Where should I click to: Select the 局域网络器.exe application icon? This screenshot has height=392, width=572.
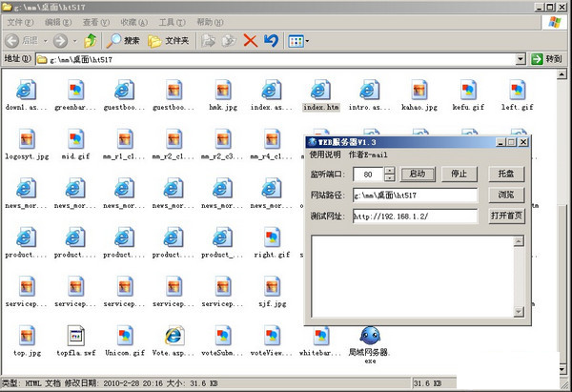370,338
